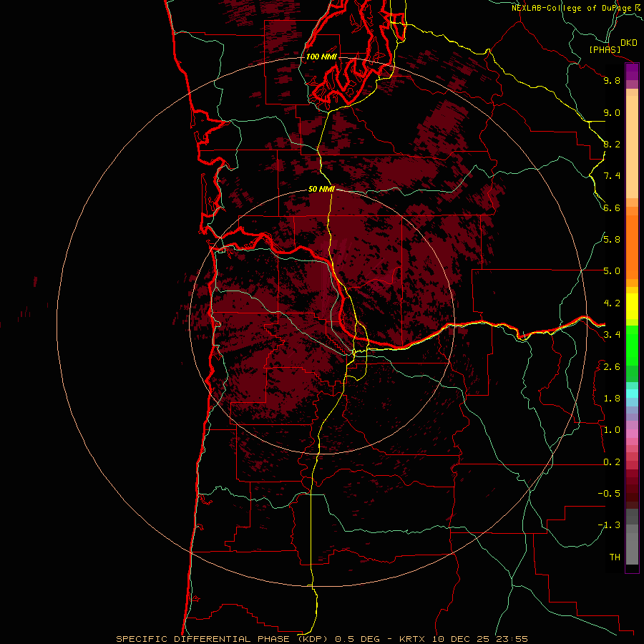This screenshot has height=644, width=644.
Task: Click the 1.0 scale value
Action: [612, 430]
